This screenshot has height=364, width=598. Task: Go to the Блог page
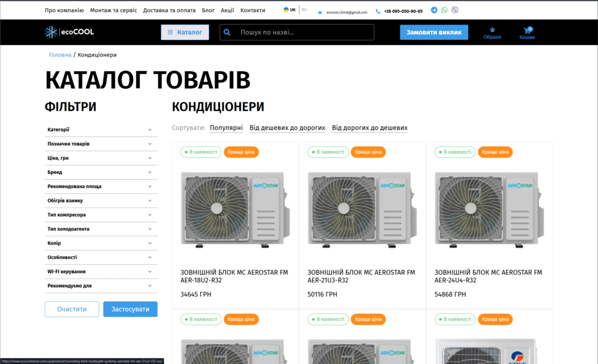pos(208,10)
